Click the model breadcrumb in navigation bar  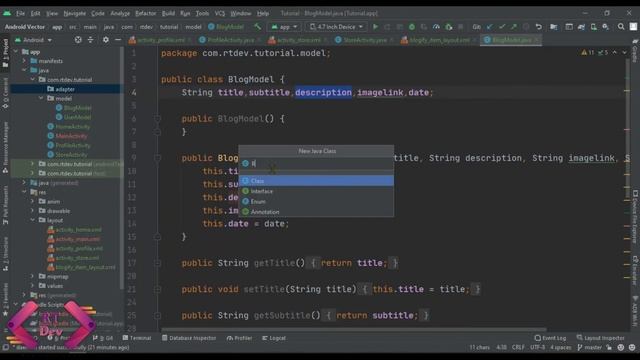click(x=193, y=27)
